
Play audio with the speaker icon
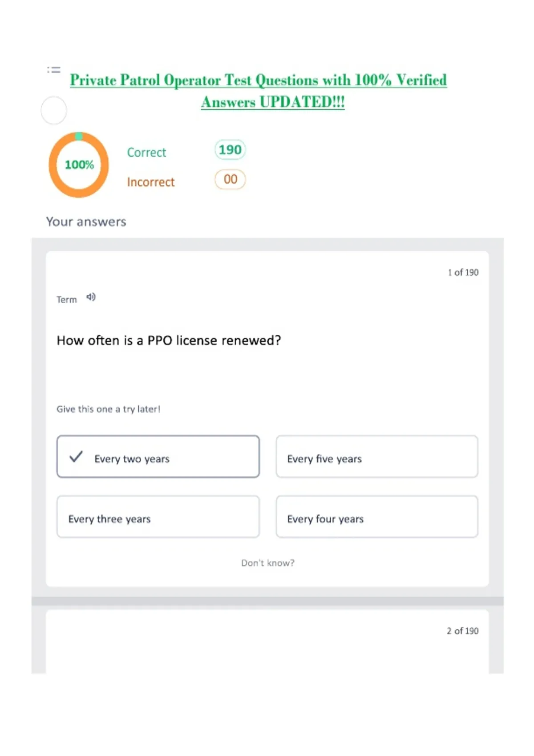click(x=91, y=297)
